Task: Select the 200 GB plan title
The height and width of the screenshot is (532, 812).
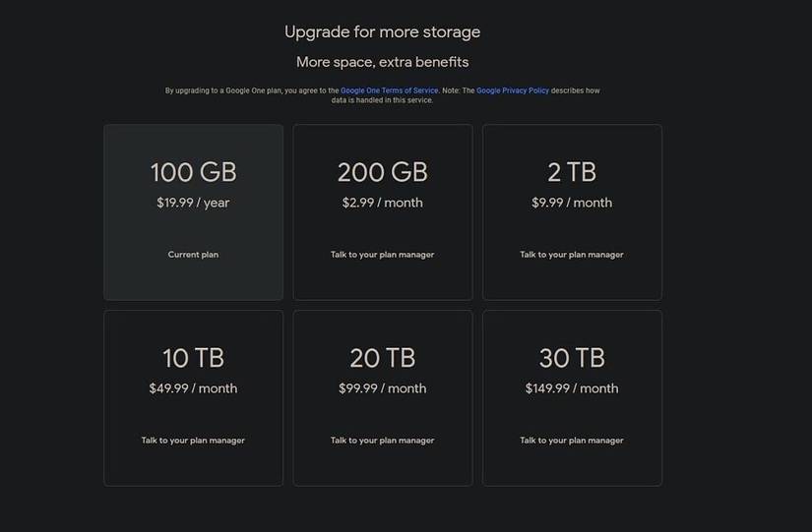Action: pos(382,172)
